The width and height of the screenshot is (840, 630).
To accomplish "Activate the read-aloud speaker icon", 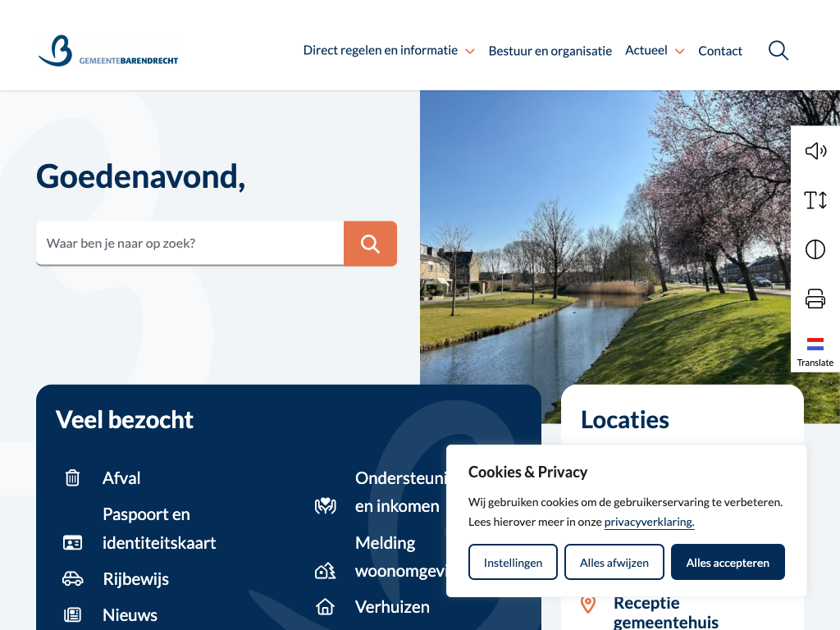I will (815, 151).
